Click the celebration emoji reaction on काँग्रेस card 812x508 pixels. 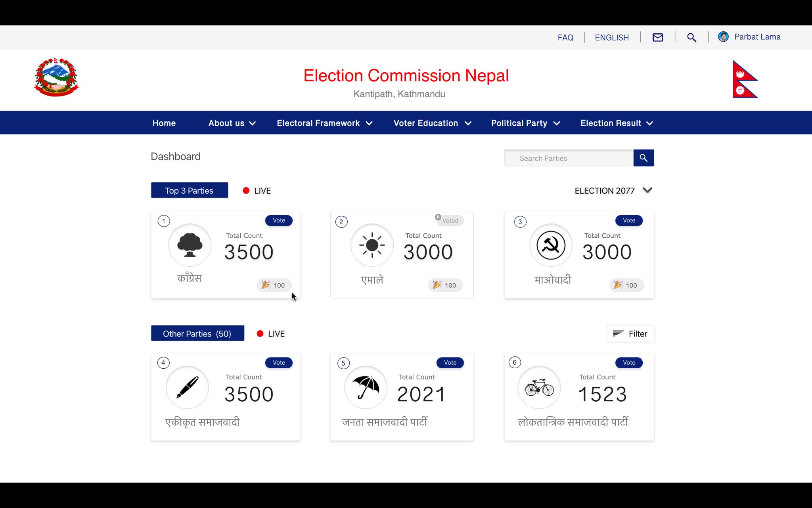tap(274, 285)
